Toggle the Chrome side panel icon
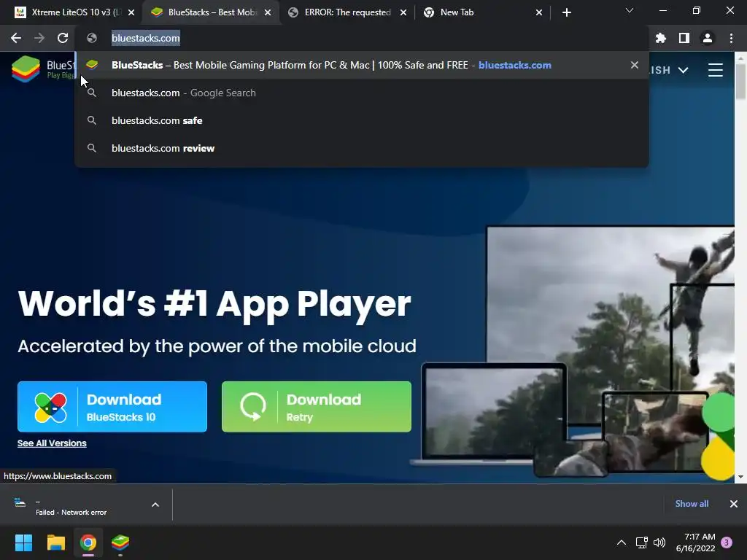Screen dimensions: 747x560 [x=684, y=38]
